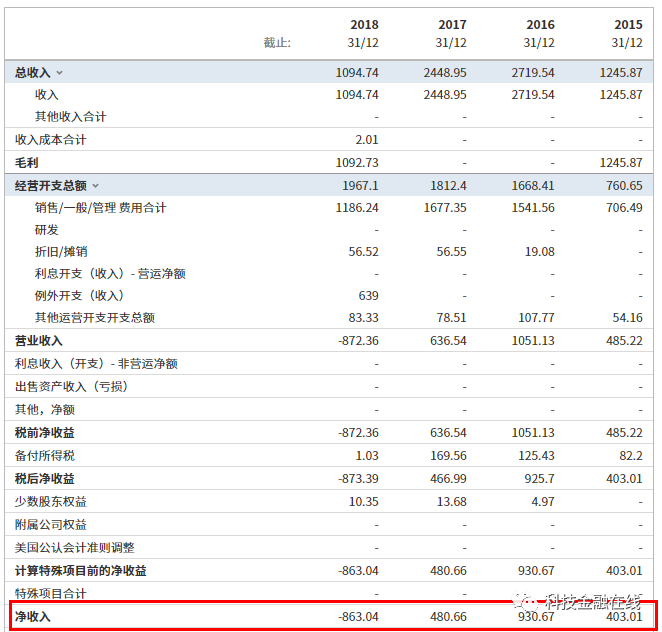Image resolution: width=662 pixels, height=632 pixels.
Task: Click the 净收入 row label
Action: pyautogui.click(x=33, y=617)
